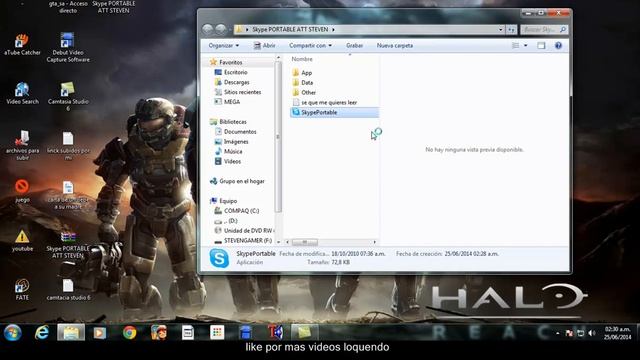
Task: Click the Abrir toolbar button
Action: tap(264, 45)
